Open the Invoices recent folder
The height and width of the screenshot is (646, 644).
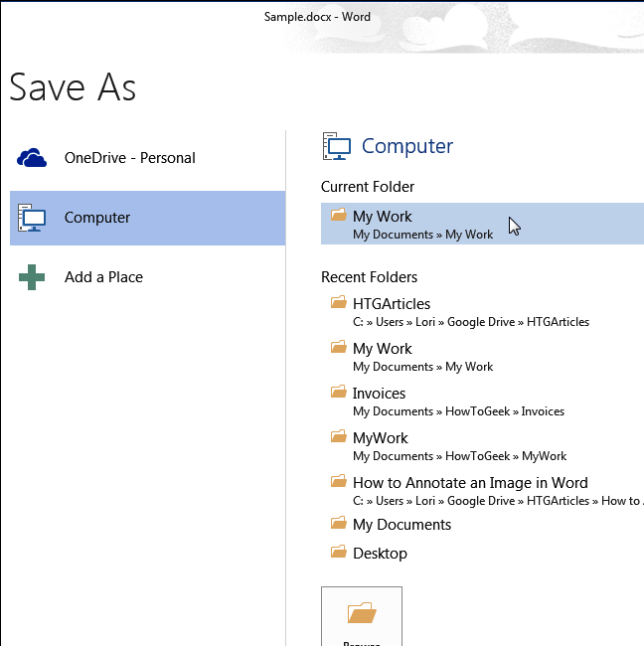[482, 402]
